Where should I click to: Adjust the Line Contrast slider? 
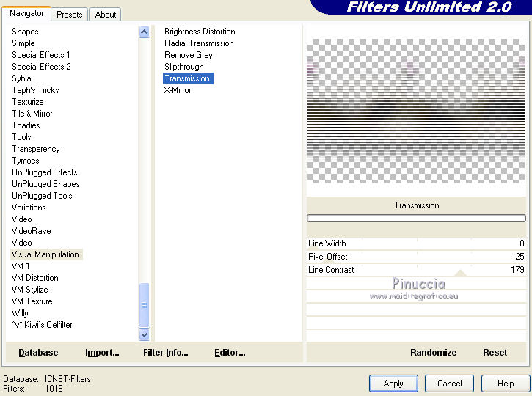416,270
